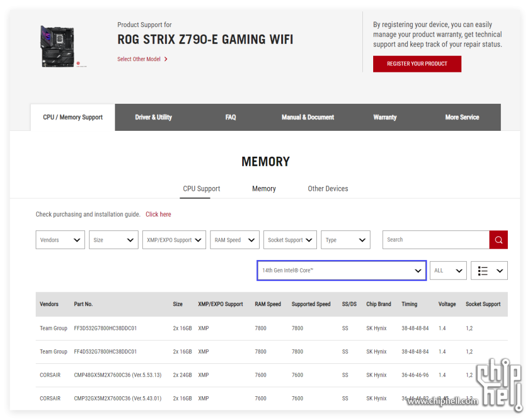Select the CPU Support sub-tab

pyautogui.click(x=201, y=189)
